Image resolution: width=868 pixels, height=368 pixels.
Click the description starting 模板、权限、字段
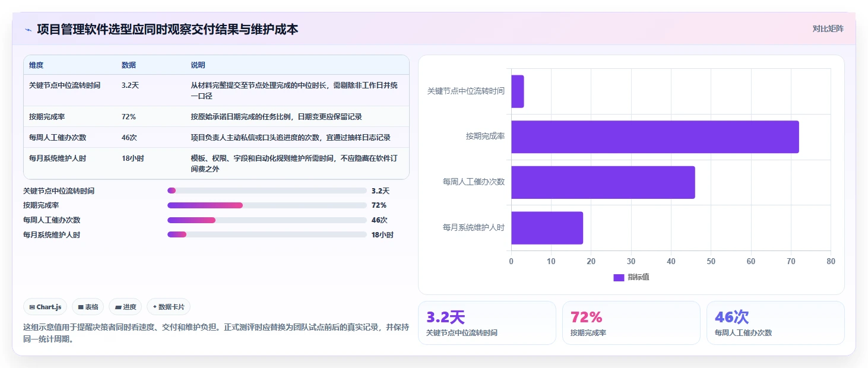pos(294,164)
